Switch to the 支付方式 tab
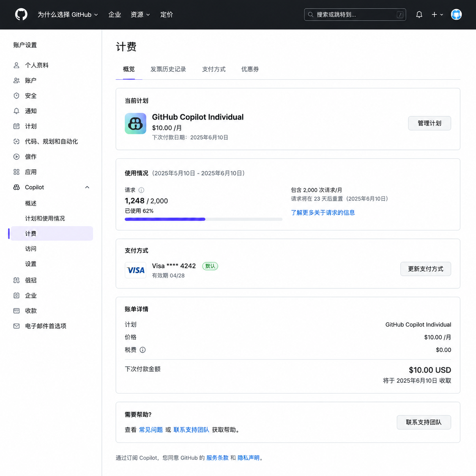This screenshot has width=476, height=476. click(x=214, y=69)
